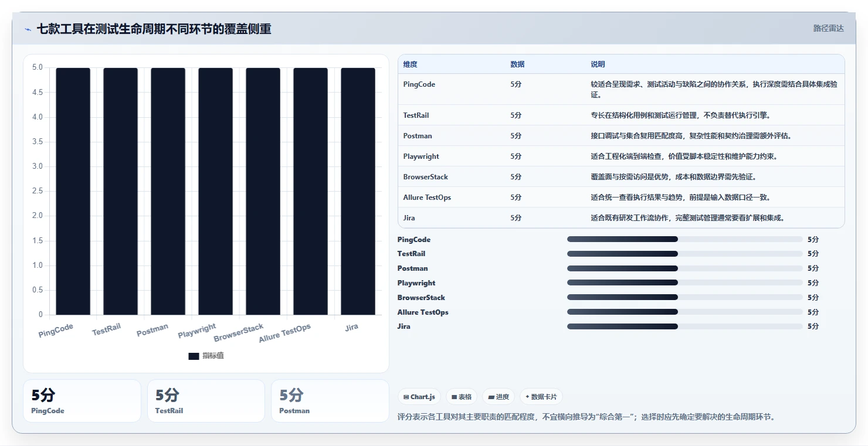868x446 pixels.
Task: Select the Jira bar in the chart
Action: tap(358, 191)
